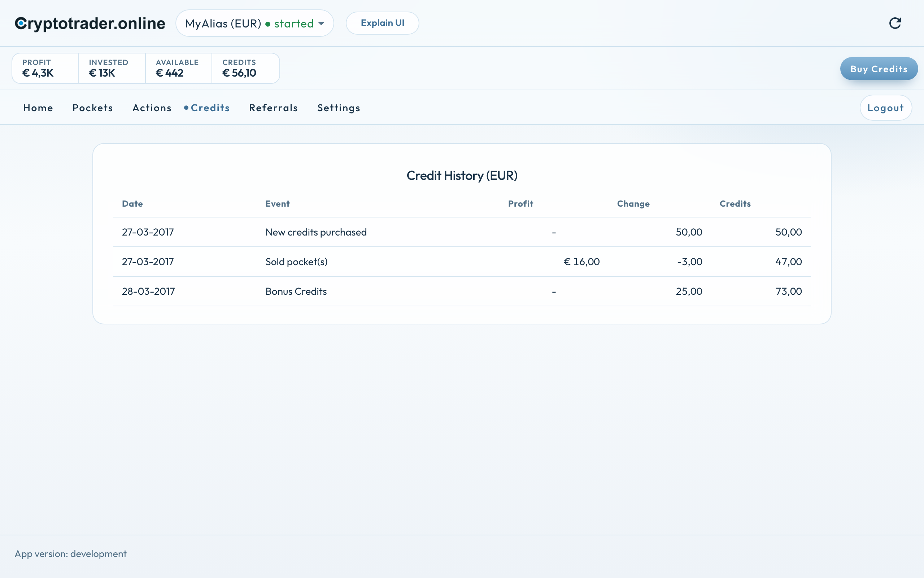Image resolution: width=924 pixels, height=578 pixels.
Task: Open the Pockets tab
Action: pyautogui.click(x=93, y=108)
